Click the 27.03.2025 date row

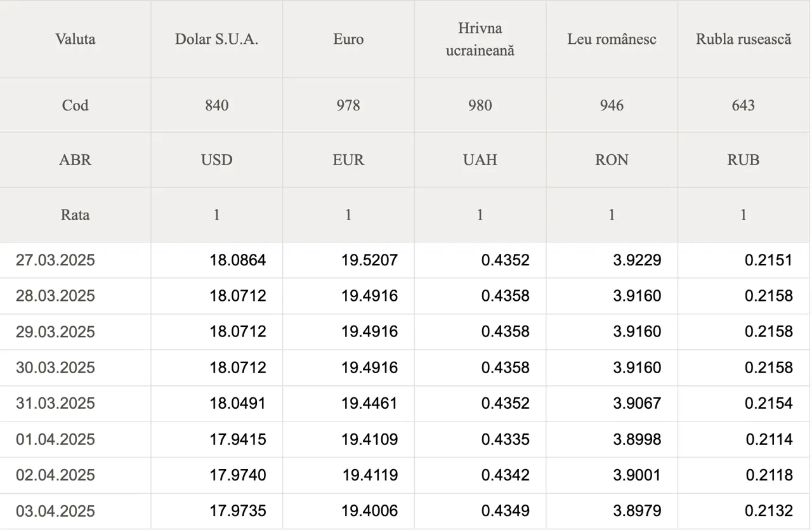(405, 260)
